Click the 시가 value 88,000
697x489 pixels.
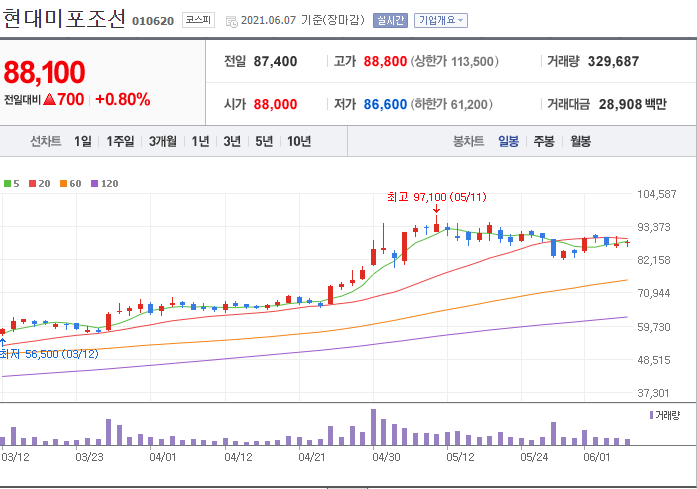tap(275, 104)
